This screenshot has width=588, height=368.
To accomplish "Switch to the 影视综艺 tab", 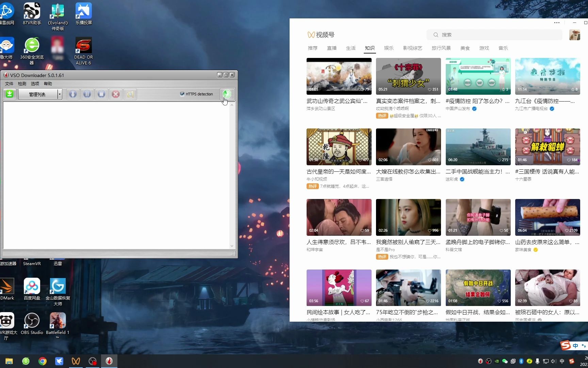I will (413, 48).
